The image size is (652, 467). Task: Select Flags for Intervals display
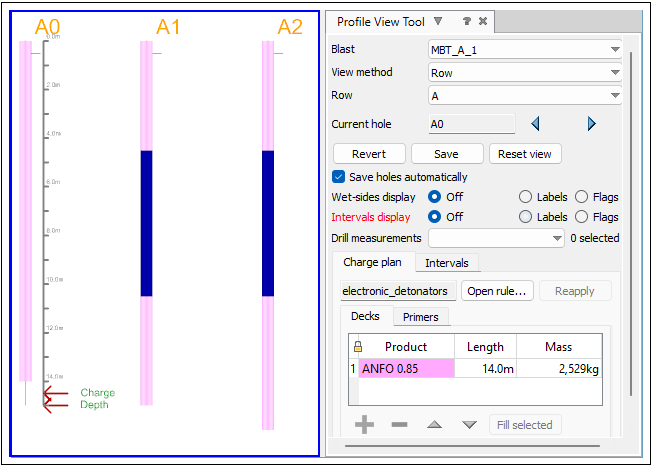(x=581, y=217)
